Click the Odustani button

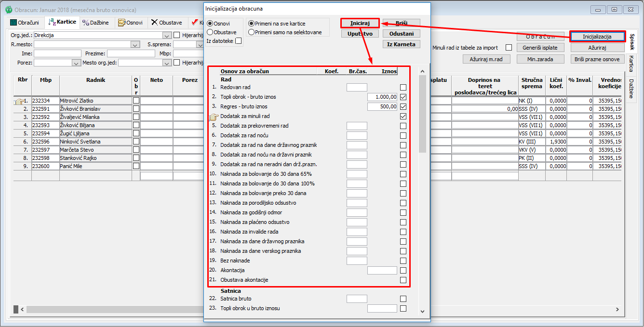(401, 34)
